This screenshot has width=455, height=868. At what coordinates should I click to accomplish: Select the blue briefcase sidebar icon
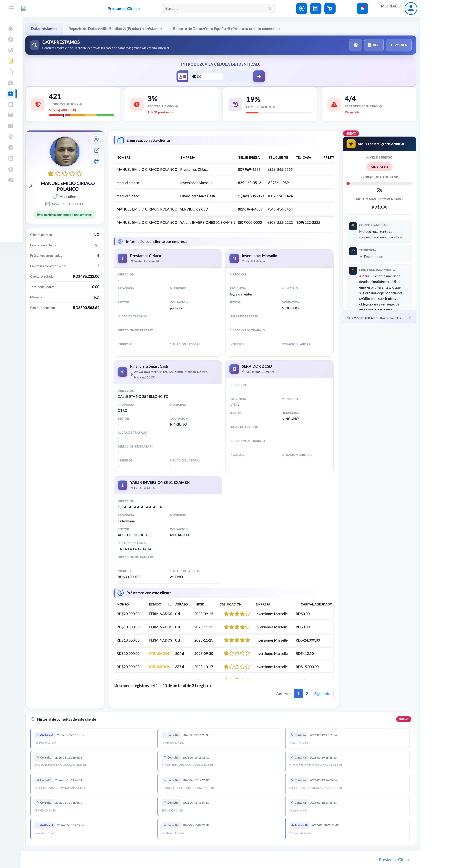[x=11, y=93]
